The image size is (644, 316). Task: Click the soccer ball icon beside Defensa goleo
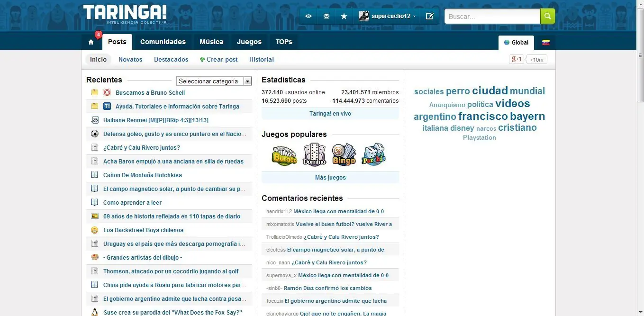[95, 134]
